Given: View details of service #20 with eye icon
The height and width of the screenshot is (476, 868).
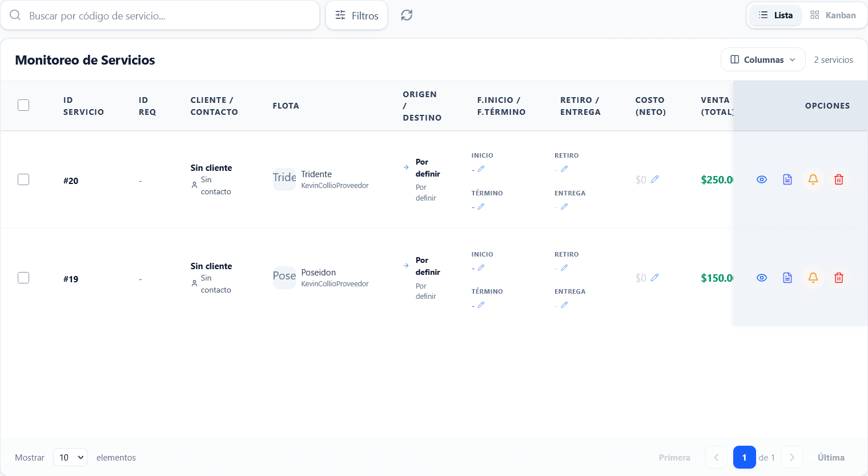Looking at the screenshot, I should point(762,179).
